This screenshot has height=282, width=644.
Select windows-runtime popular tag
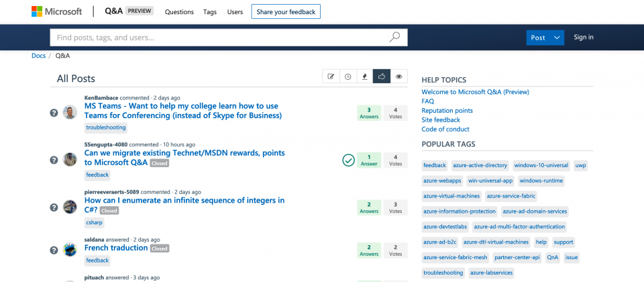541,181
